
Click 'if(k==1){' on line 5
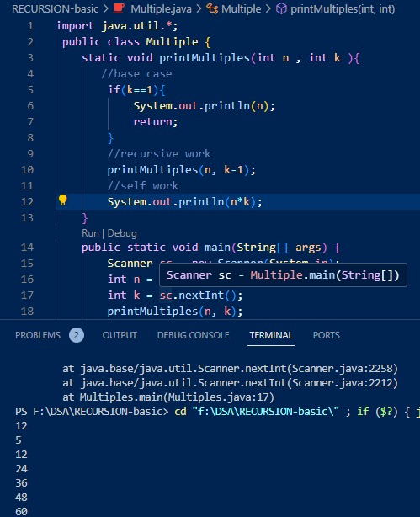point(136,90)
